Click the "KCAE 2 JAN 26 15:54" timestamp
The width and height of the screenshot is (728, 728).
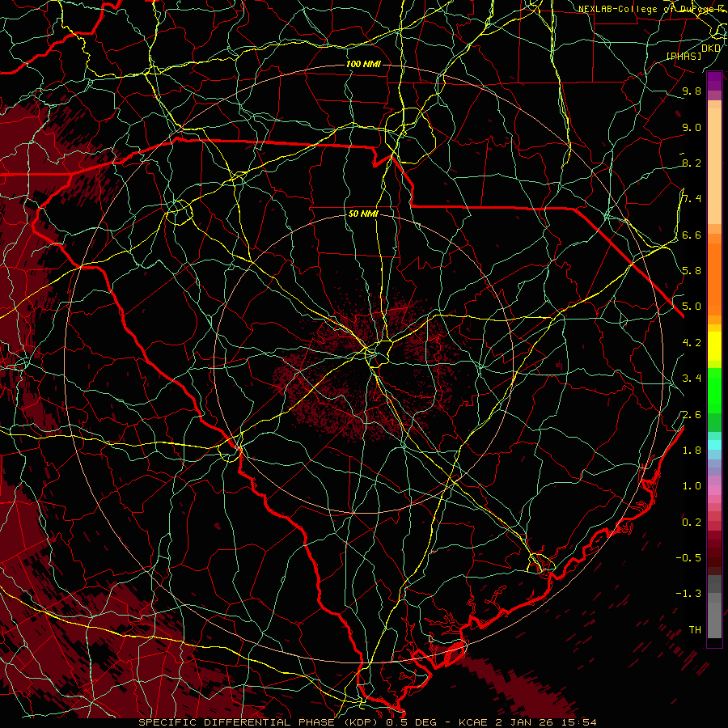(x=527, y=722)
